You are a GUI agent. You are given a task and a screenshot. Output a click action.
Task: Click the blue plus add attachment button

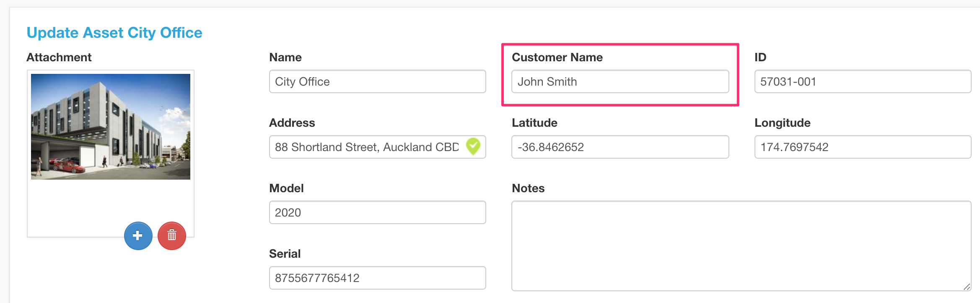[x=138, y=236]
